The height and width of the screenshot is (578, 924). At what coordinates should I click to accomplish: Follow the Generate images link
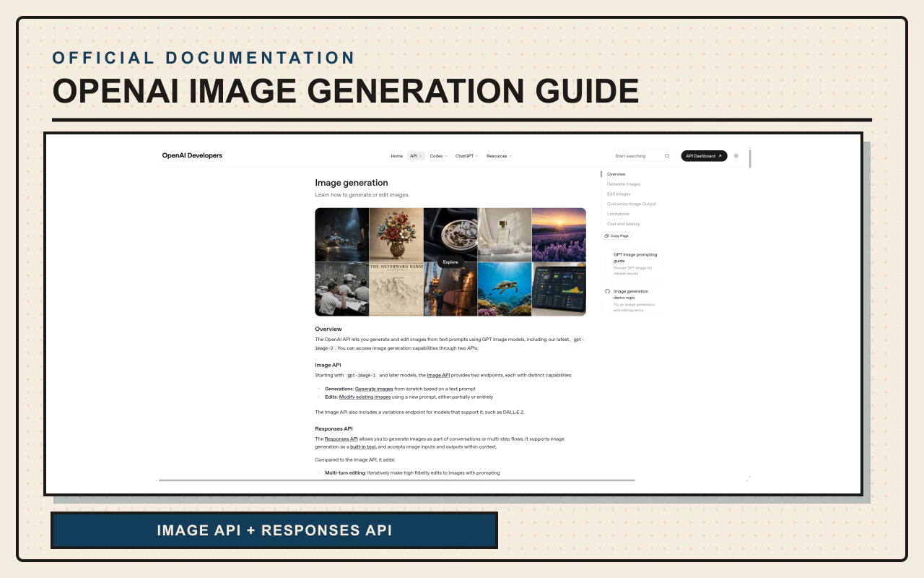tap(374, 389)
